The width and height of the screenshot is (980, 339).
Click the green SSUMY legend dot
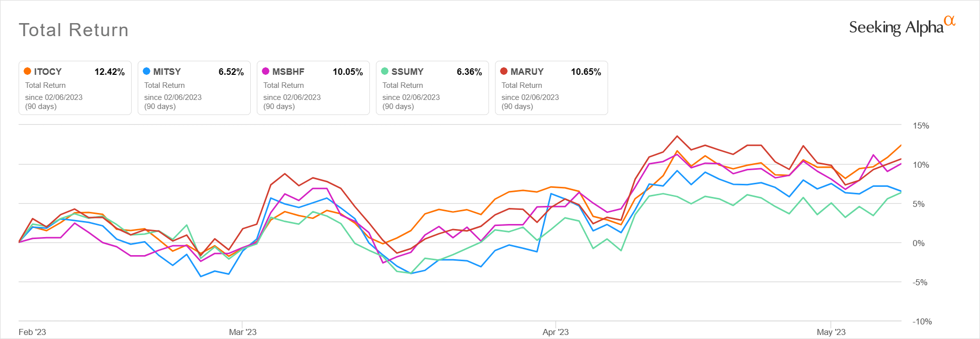coord(385,71)
